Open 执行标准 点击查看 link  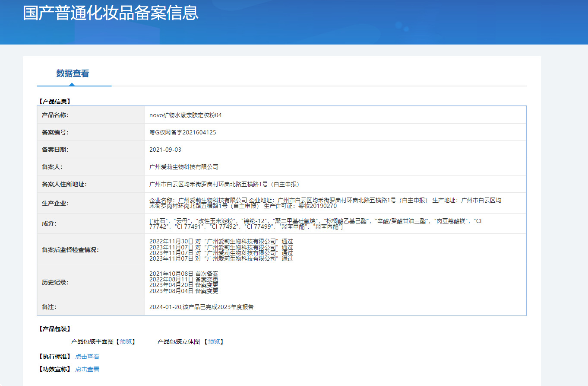coord(87,357)
